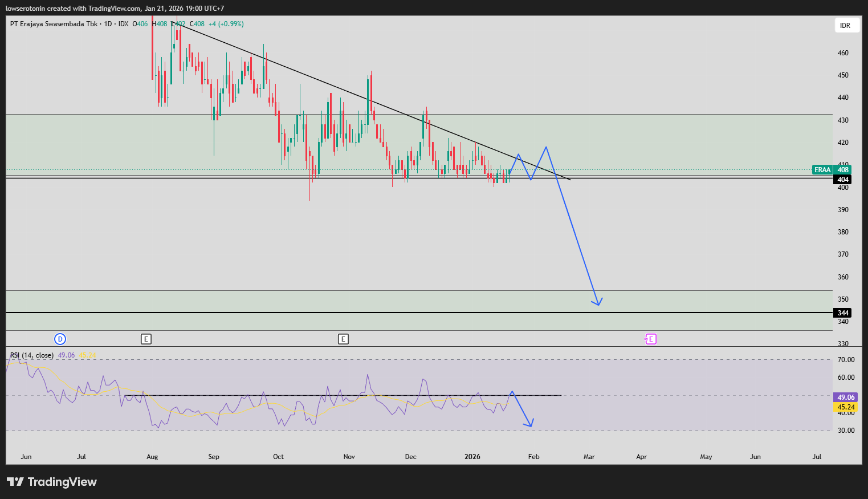Click the earnings E marker near November
The width and height of the screenshot is (868, 499).
pyautogui.click(x=343, y=339)
